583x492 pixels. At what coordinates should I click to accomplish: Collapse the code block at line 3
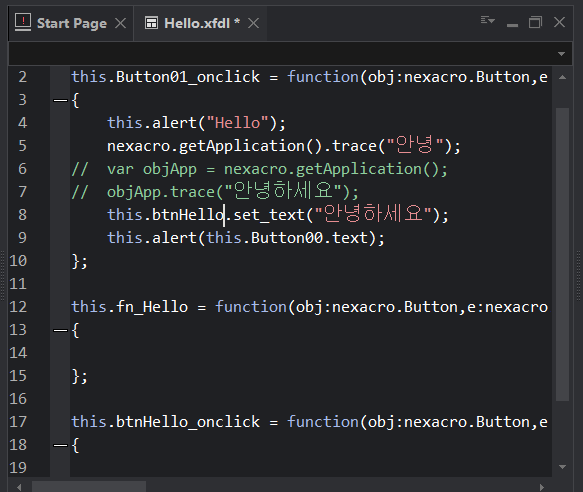point(60,100)
